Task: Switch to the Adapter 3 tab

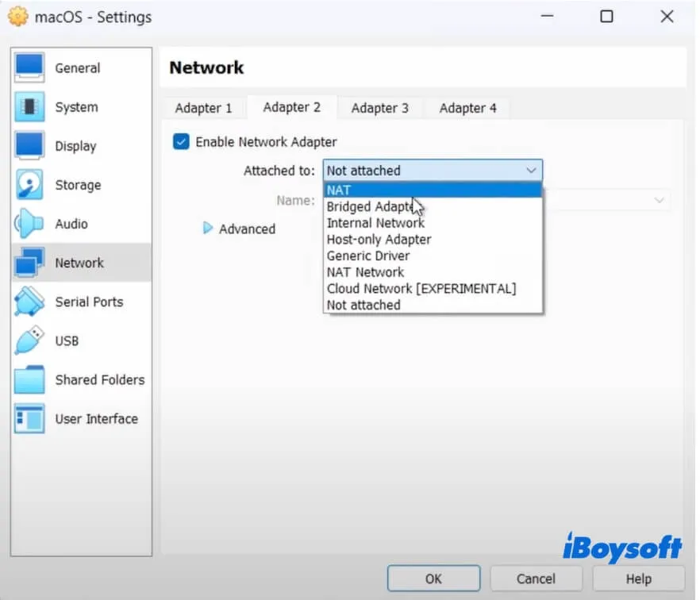Action: (379, 108)
